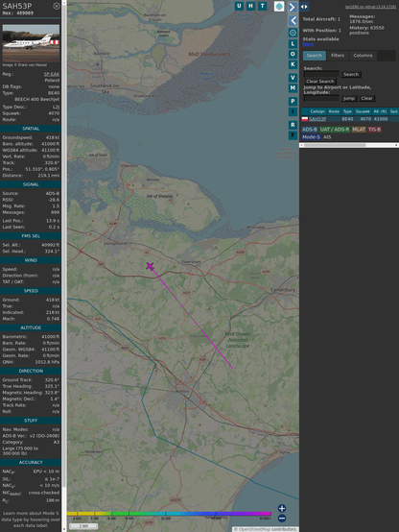
Task: Open the SP-EAK registration link
Action: [52, 74]
